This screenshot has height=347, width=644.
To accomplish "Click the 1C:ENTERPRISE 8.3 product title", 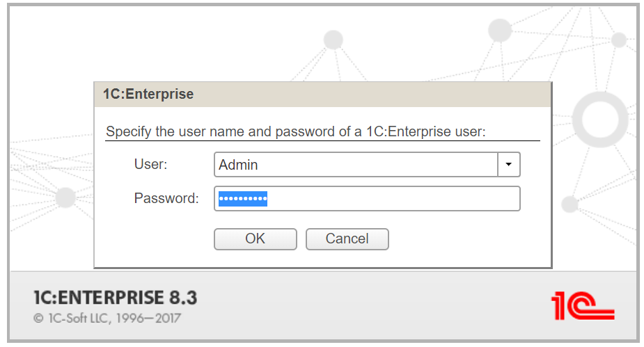I will pyautogui.click(x=116, y=298).
